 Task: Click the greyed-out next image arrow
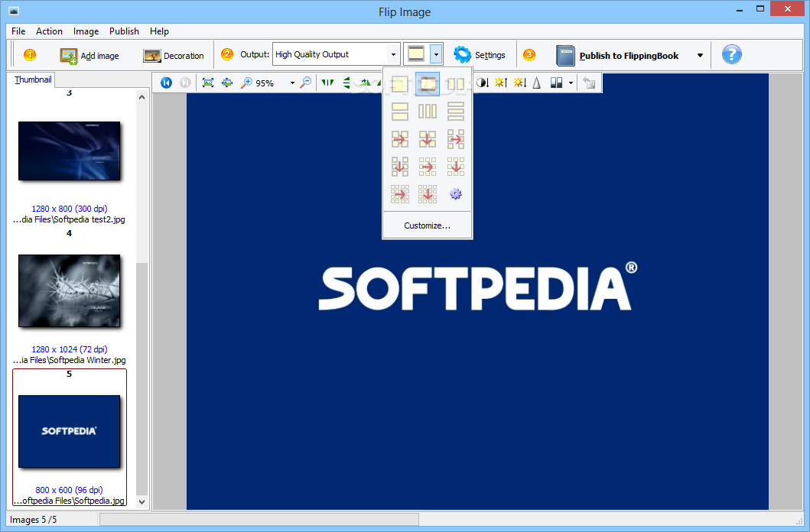185,83
